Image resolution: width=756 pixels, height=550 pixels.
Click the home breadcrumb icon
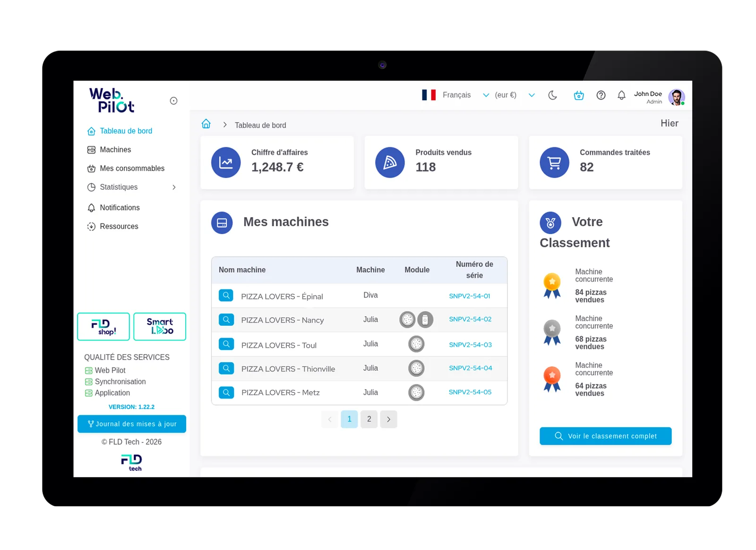click(206, 124)
